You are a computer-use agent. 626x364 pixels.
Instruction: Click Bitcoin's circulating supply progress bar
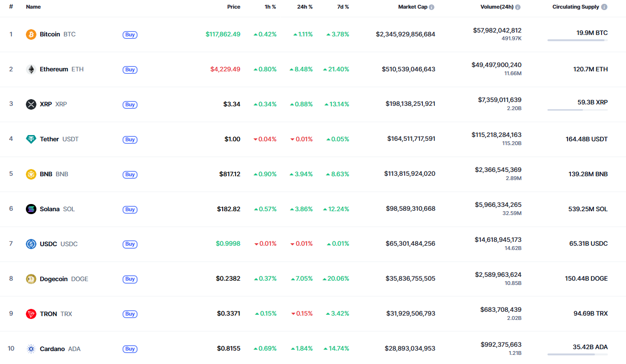(577, 40)
